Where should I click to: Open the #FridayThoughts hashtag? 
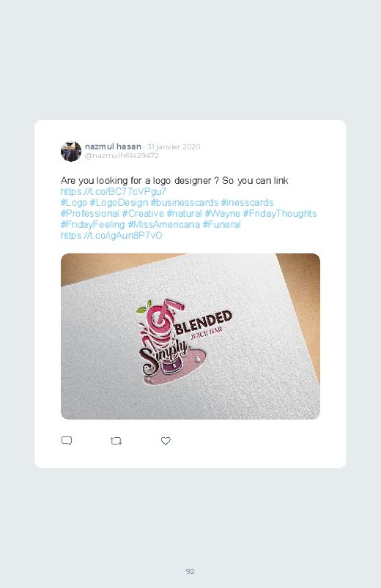pos(280,213)
